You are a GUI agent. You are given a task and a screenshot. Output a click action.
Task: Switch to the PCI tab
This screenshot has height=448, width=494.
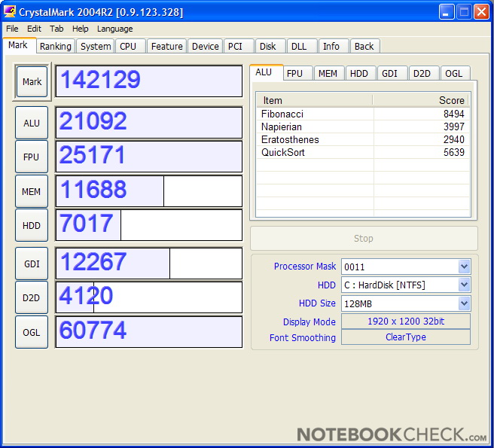(239, 47)
